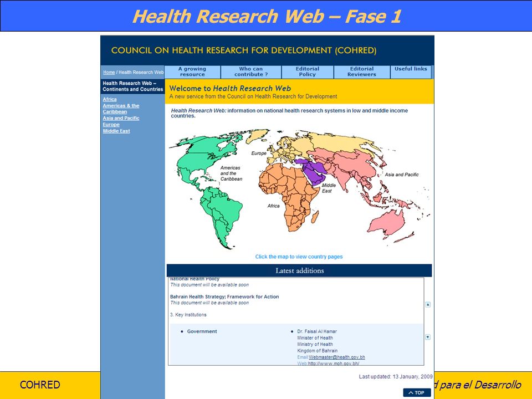The image size is (532, 399).
Task: Click the 'Kingdom of Bahrain' text line
Action: coord(317,351)
